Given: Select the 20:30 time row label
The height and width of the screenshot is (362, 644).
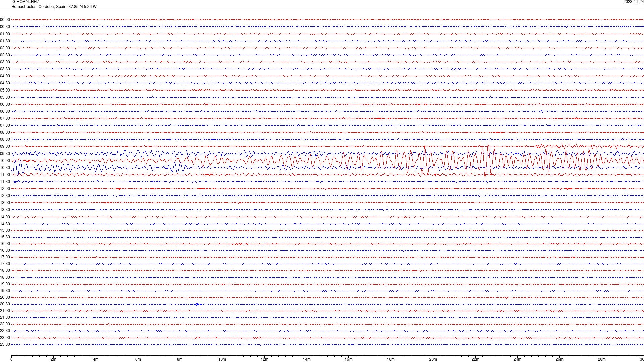Looking at the screenshot, I should coord(5,304).
